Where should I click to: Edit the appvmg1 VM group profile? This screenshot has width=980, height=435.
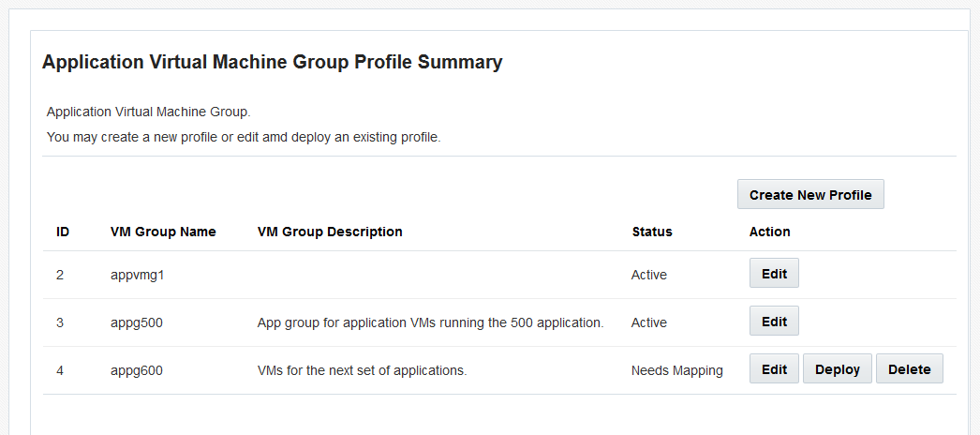(774, 274)
